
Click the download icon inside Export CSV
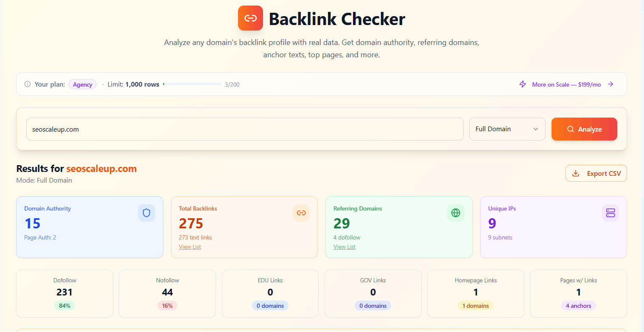tap(576, 173)
